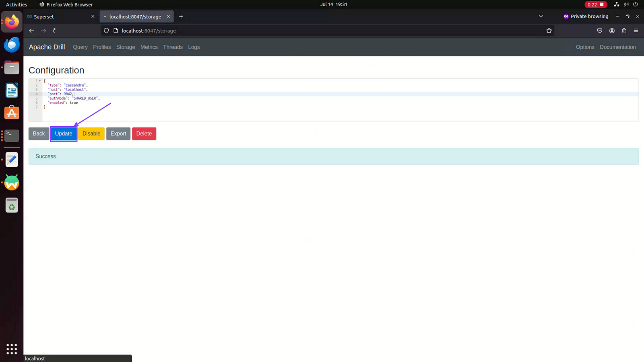The image size is (644, 362).
Task: Open the Documentation link
Action: [617, 47]
